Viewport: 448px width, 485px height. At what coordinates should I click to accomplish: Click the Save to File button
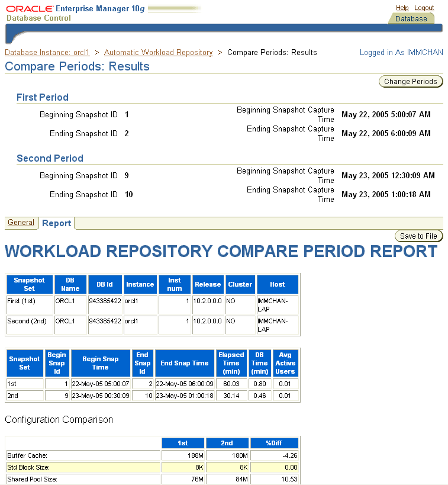(x=418, y=236)
